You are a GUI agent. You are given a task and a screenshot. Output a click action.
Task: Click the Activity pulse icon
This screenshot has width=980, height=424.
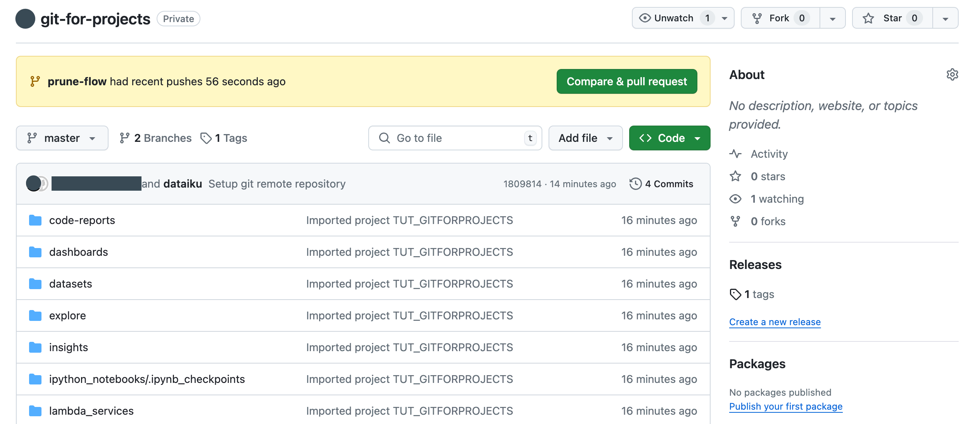click(736, 153)
